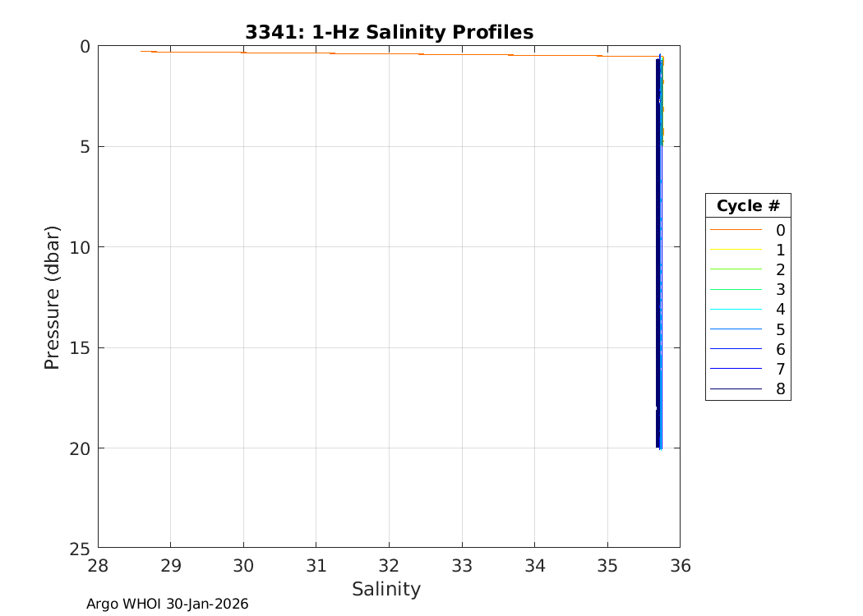863x616 pixels.
Task: Click the "Argo WHOI 30-Jan-2026" footer text
Action: point(168,604)
